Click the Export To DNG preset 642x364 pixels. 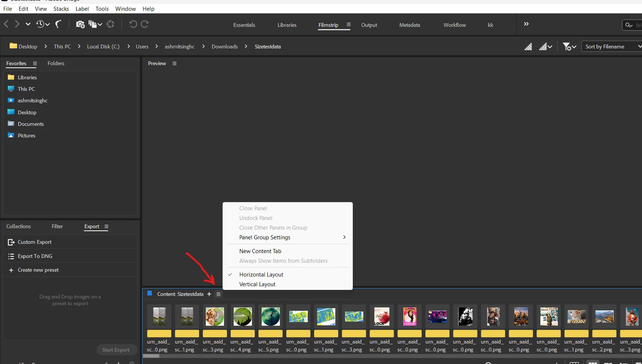tap(71, 256)
